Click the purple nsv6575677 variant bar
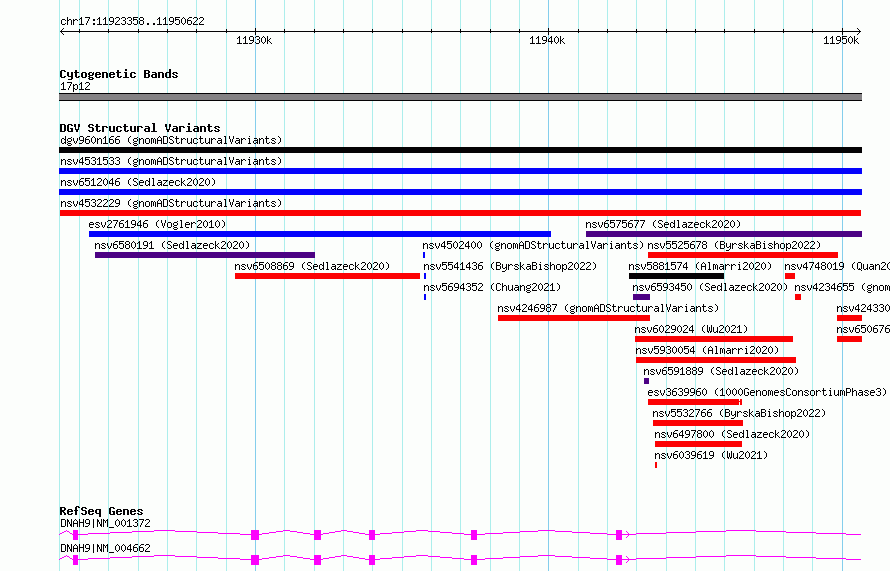The width and height of the screenshot is (890, 571). (x=724, y=234)
